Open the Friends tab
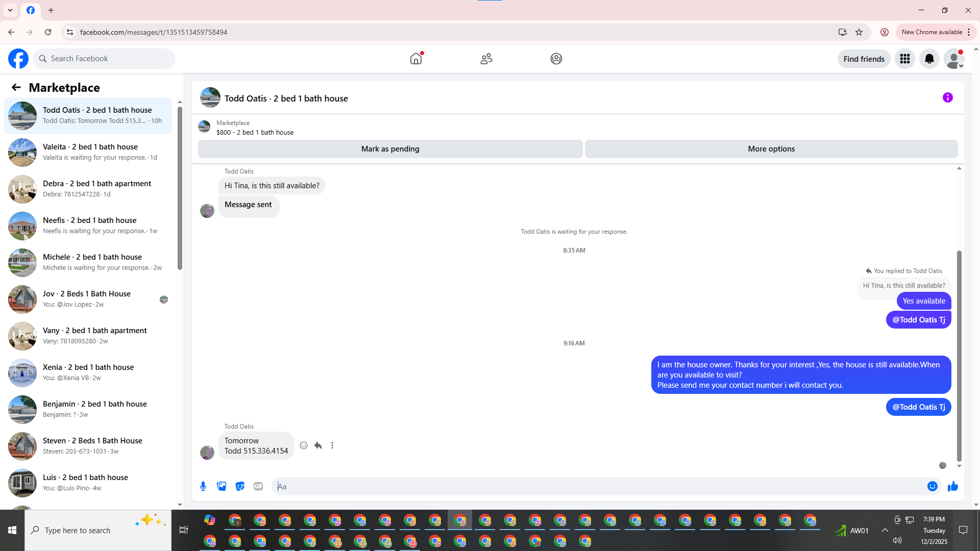 point(486,59)
